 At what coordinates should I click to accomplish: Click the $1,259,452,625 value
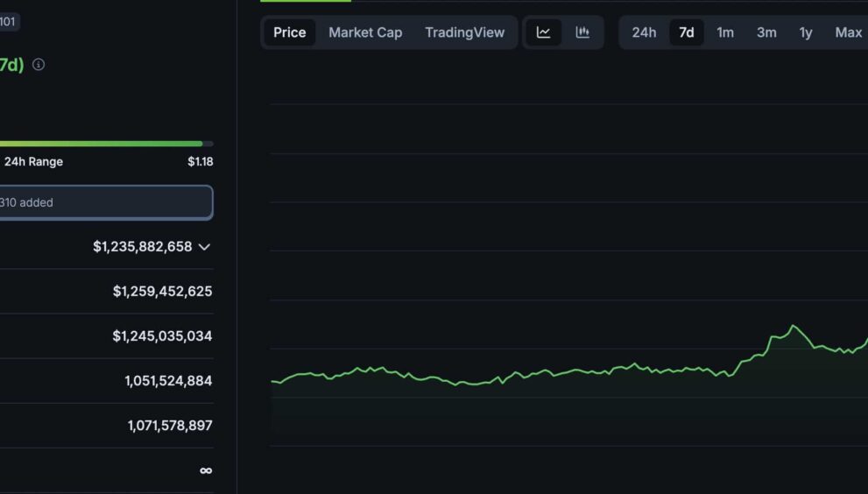[x=162, y=292]
